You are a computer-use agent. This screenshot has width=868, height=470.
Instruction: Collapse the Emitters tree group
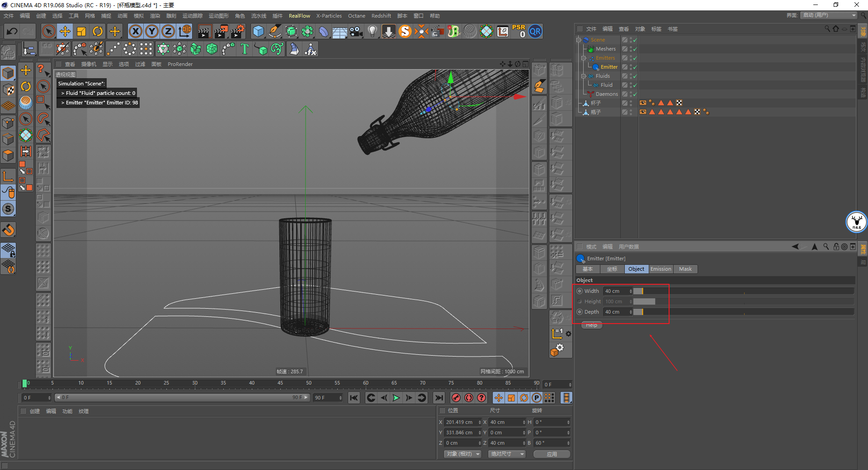pos(583,58)
